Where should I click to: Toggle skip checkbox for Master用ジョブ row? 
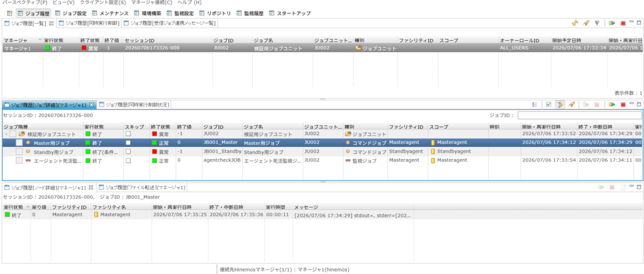[128, 143]
